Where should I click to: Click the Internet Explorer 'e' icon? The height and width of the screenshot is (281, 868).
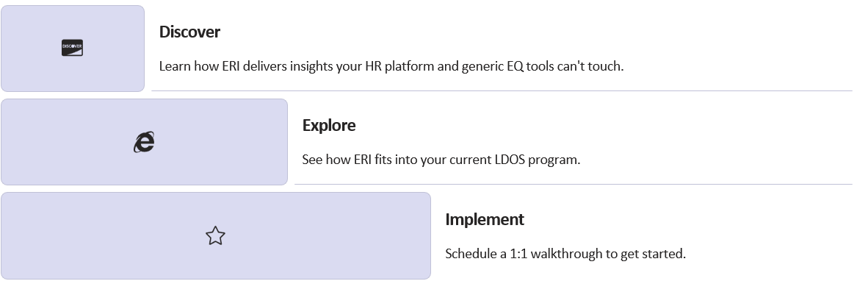(x=144, y=142)
